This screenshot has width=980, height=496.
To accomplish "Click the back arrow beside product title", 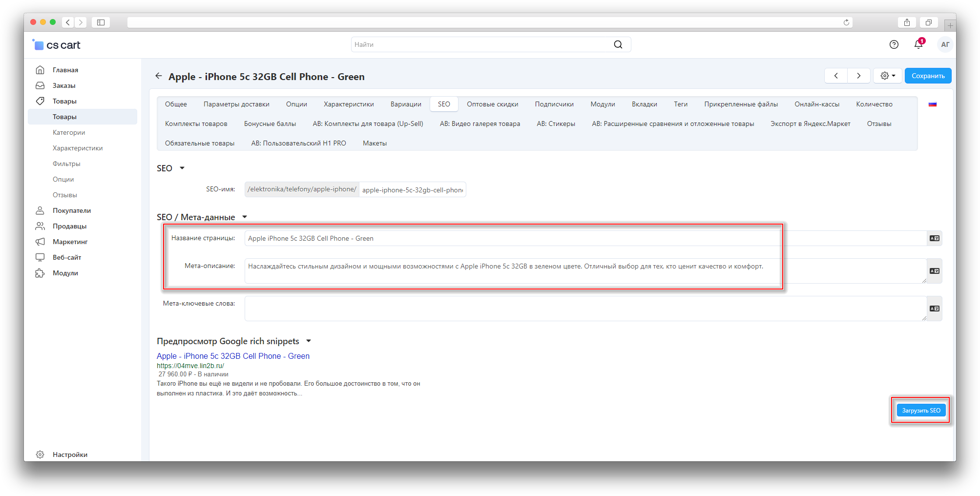I will coord(159,76).
